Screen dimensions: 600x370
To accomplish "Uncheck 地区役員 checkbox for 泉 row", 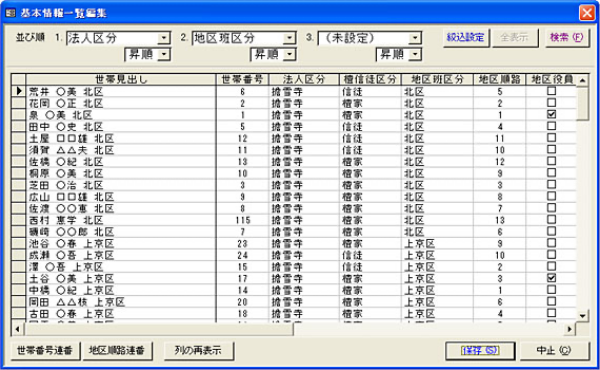I will pyautogui.click(x=551, y=114).
